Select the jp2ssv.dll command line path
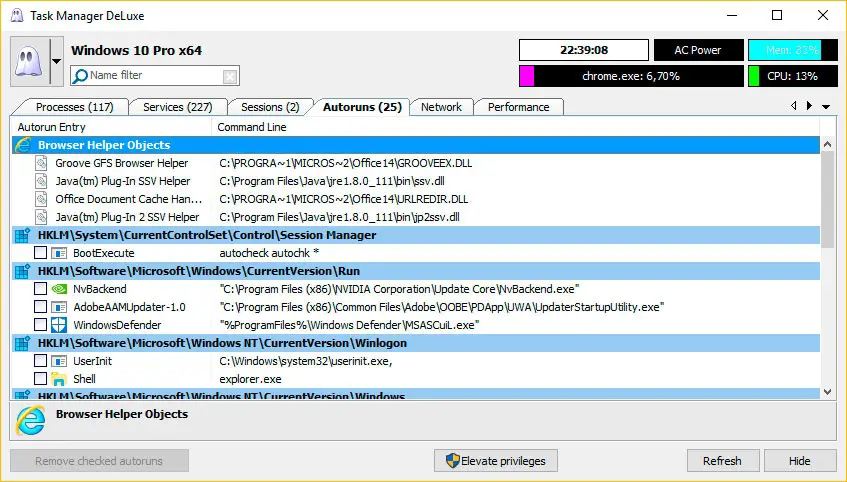 pyautogui.click(x=339, y=217)
